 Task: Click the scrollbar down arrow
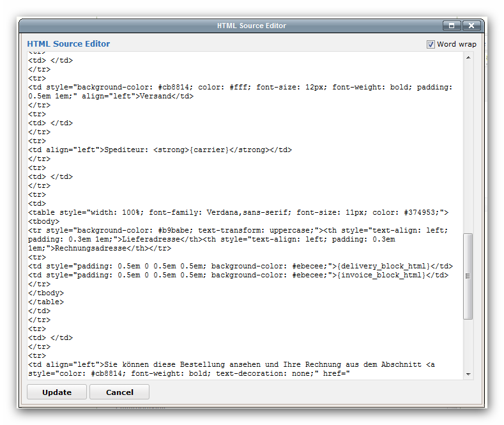[468, 375]
